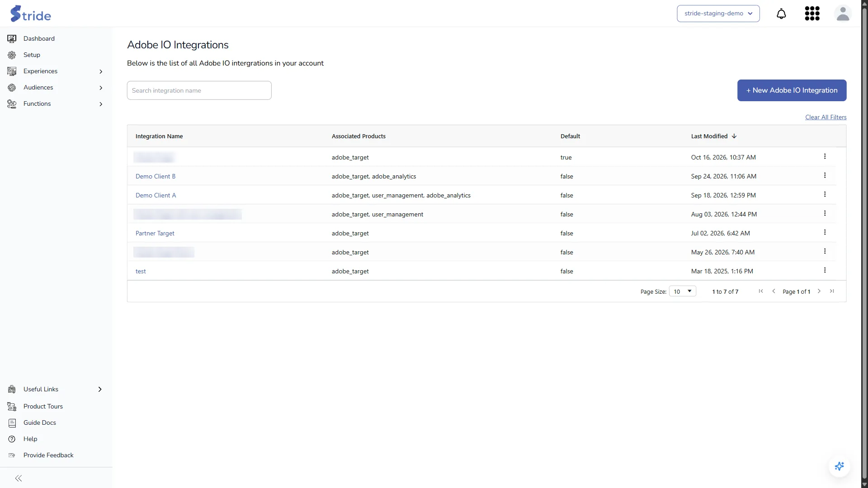The image size is (868, 488).
Task: Click the Audiences sidebar icon
Action: 12,88
